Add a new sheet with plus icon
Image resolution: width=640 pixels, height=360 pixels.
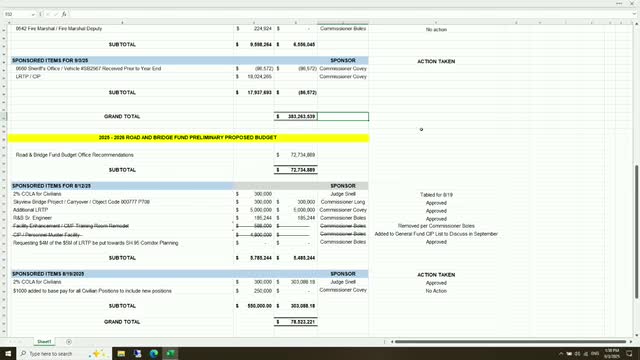click(69, 342)
